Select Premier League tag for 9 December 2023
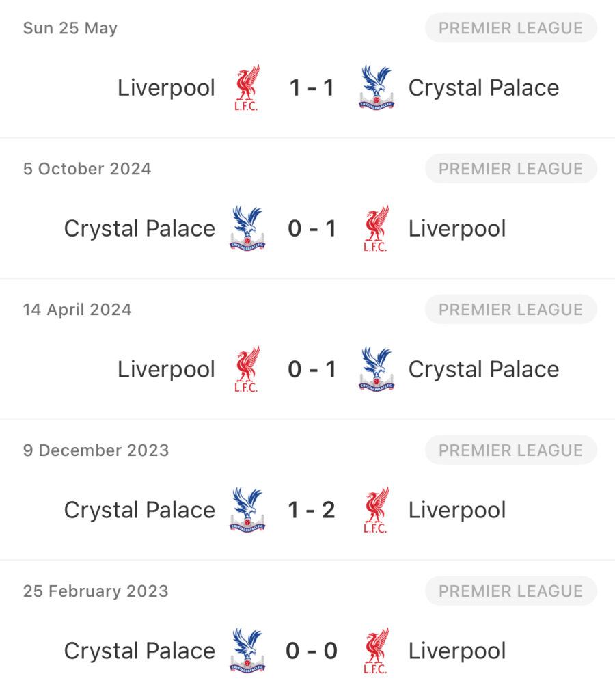This screenshot has width=615, height=700. point(511,450)
